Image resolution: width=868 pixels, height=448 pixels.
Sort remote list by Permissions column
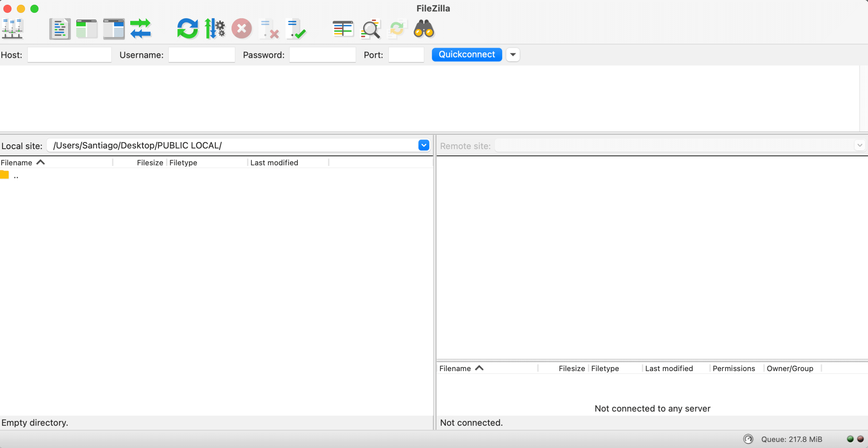[733, 368]
